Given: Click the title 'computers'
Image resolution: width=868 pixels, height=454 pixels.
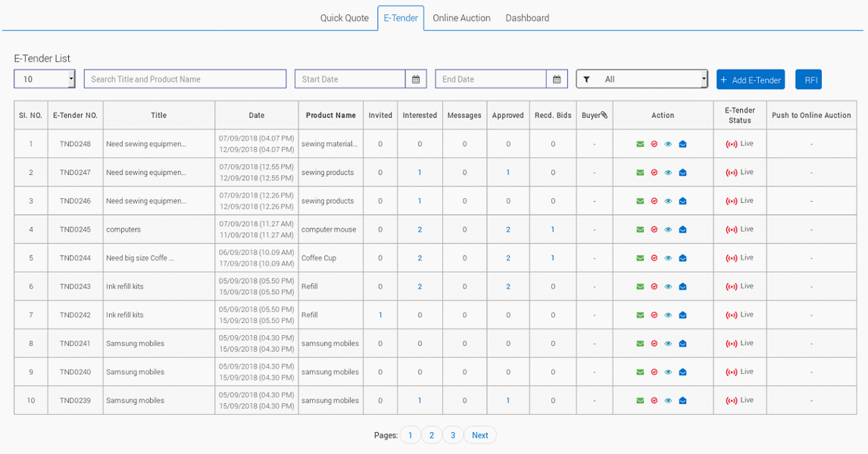Looking at the screenshot, I should point(123,229).
